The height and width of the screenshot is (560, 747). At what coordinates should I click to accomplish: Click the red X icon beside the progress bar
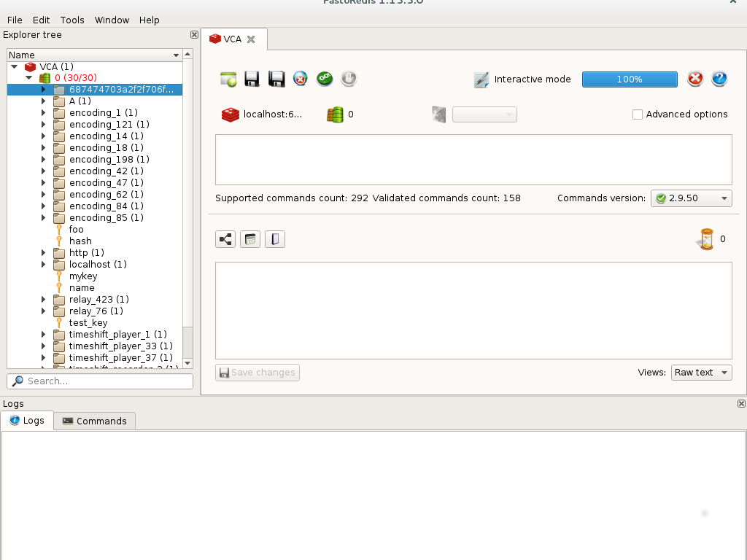695,79
